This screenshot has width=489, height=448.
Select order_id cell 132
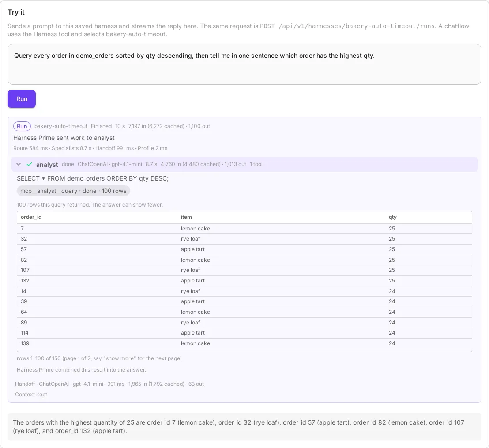click(25, 281)
